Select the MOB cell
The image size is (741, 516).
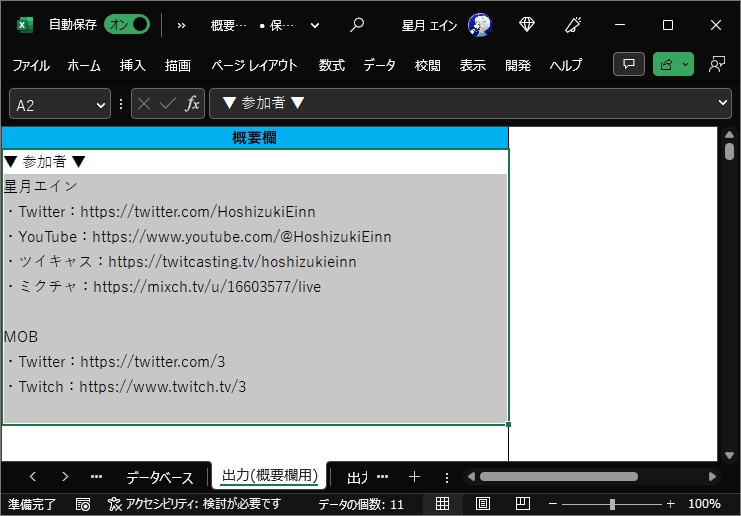tap(255, 336)
